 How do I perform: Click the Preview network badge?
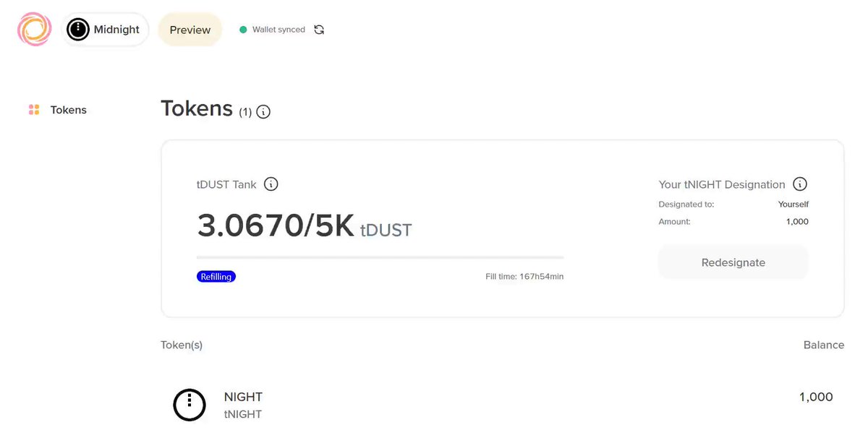190,30
